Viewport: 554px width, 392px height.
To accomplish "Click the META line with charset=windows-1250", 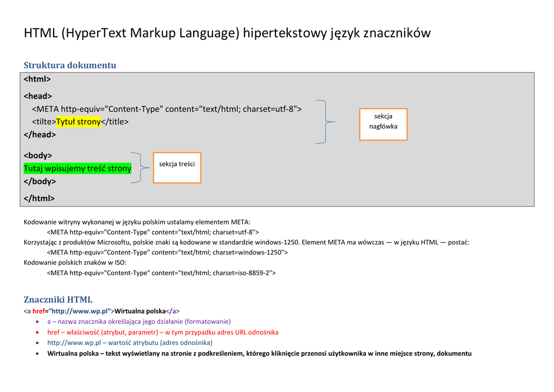I will click(x=168, y=253).
